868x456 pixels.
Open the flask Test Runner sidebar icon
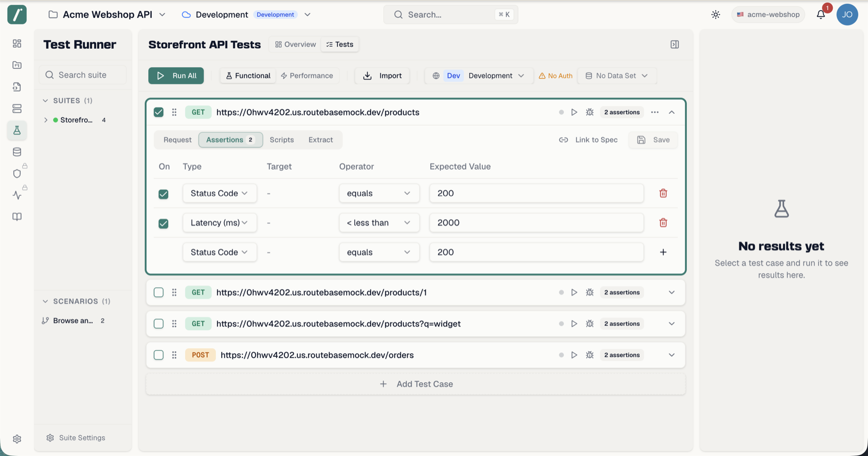point(17,130)
